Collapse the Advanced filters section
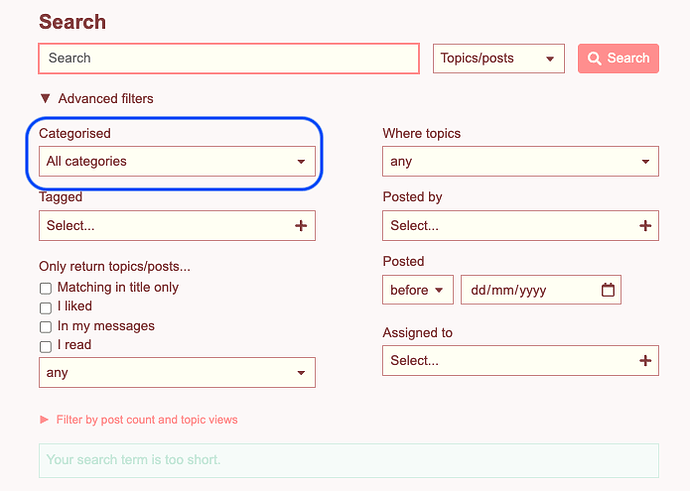Viewport: 690px width, 491px height. [97, 99]
